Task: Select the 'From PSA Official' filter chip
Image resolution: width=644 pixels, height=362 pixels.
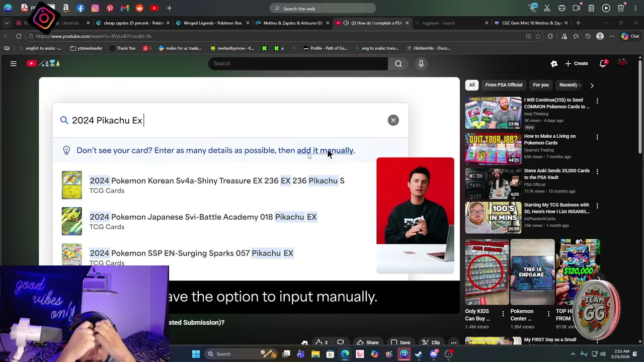Action: (x=504, y=85)
